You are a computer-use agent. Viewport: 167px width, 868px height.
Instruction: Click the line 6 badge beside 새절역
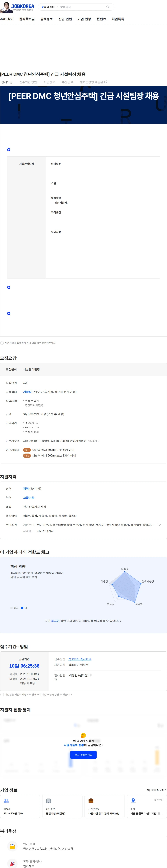pos(27,456)
